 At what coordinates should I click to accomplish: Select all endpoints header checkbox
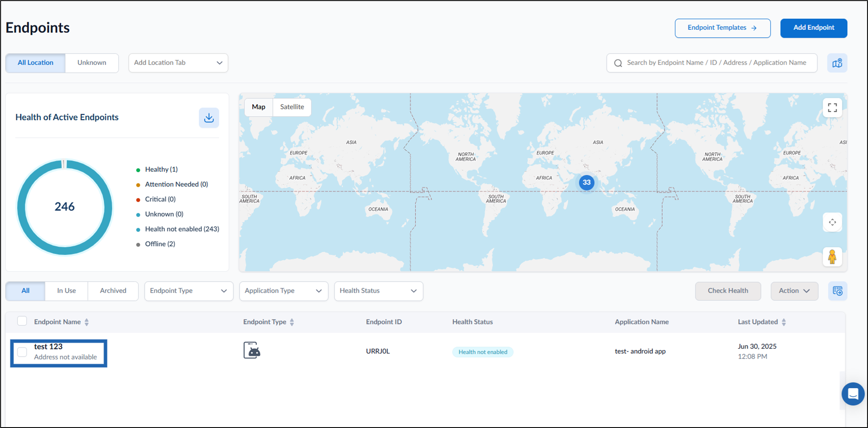pyautogui.click(x=22, y=321)
